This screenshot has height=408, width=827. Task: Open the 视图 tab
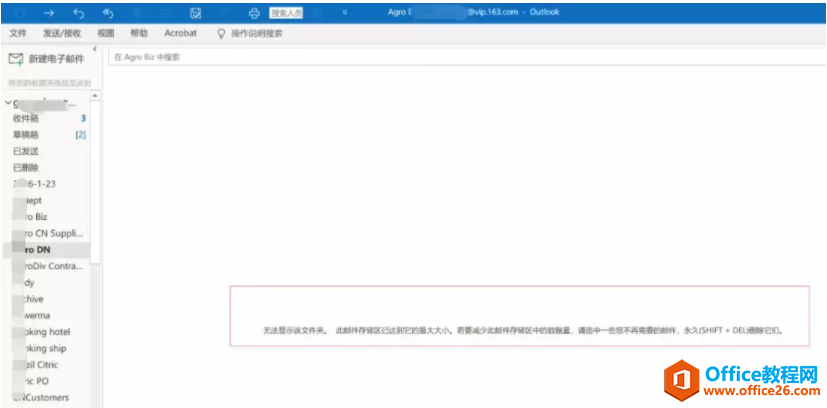point(105,33)
